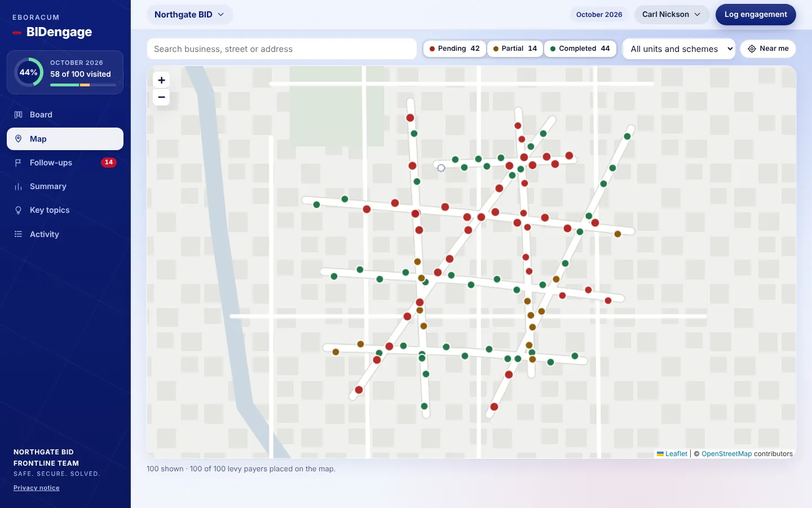Click the BIDengage logo
Image resolution: width=812 pixels, height=508 pixels.
pyautogui.click(x=52, y=32)
